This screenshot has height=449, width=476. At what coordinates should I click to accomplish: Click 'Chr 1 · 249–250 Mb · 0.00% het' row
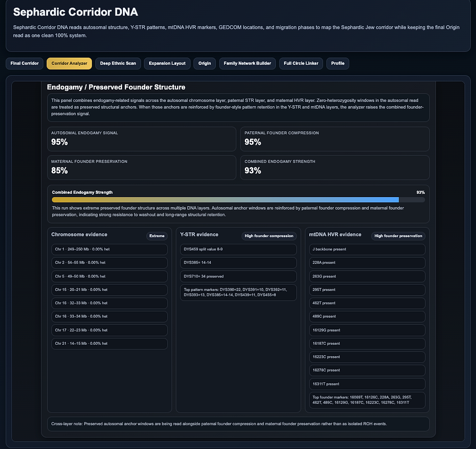tap(109, 249)
